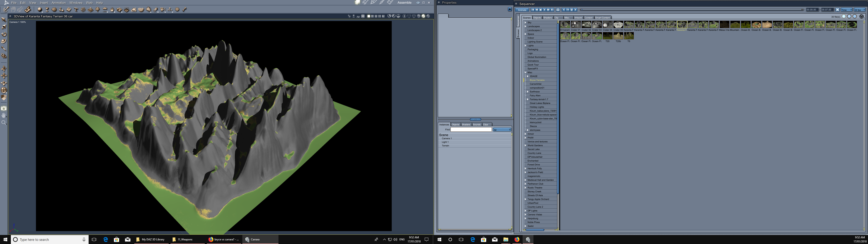
Task: Insert a terrain using toolbar icon
Action: pyautogui.click(x=90, y=9)
